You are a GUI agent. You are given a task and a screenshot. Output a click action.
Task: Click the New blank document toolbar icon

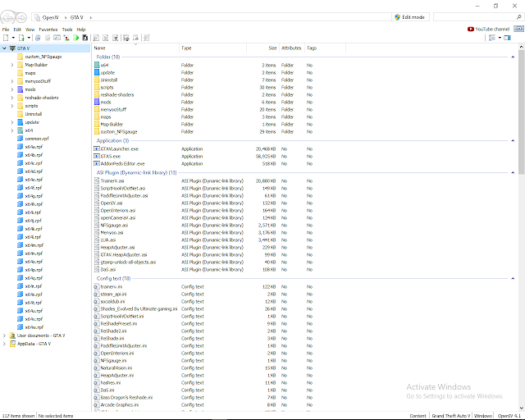(x=6, y=38)
